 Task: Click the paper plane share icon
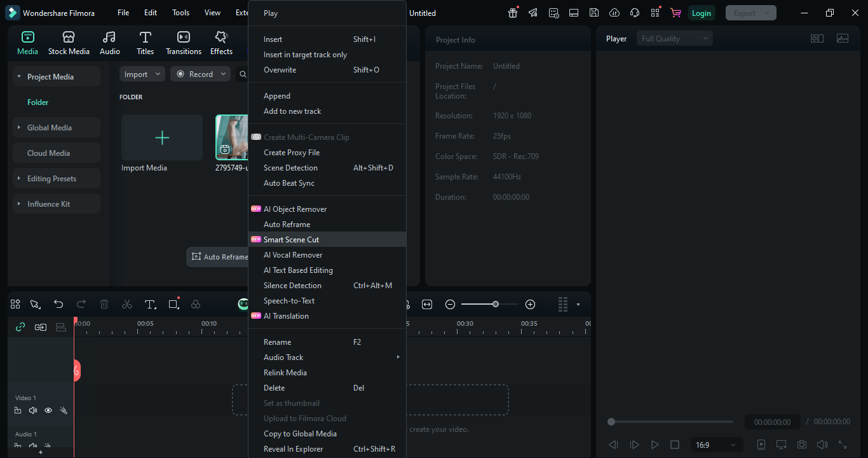tap(533, 13)
